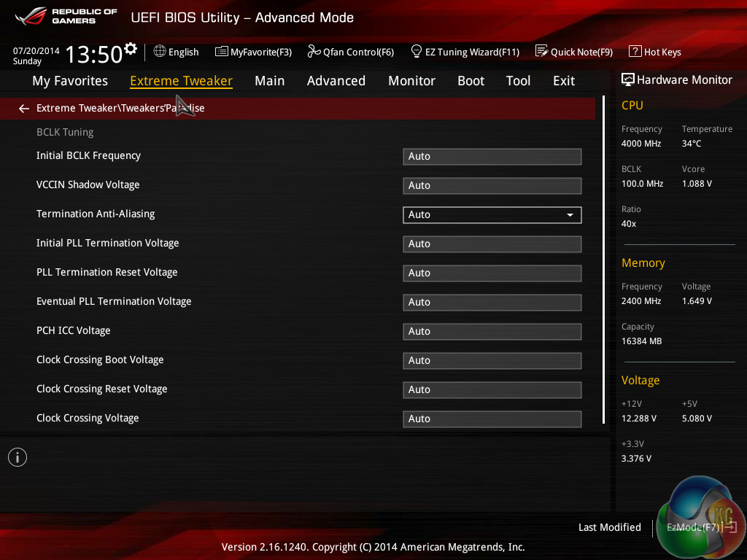Open the Boot tab
747x560 pixels.
click(x=471, y=81)
